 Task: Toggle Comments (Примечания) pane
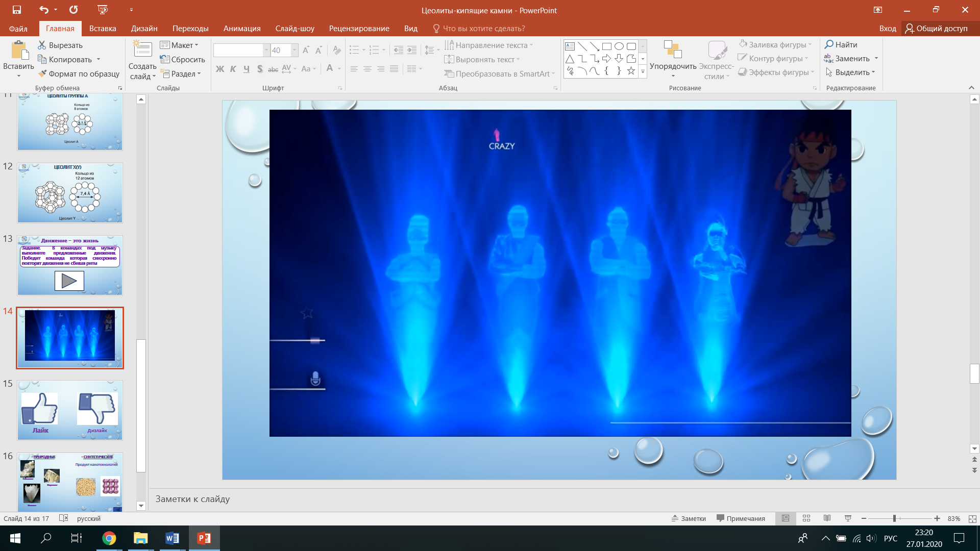[x=741, y=518]
